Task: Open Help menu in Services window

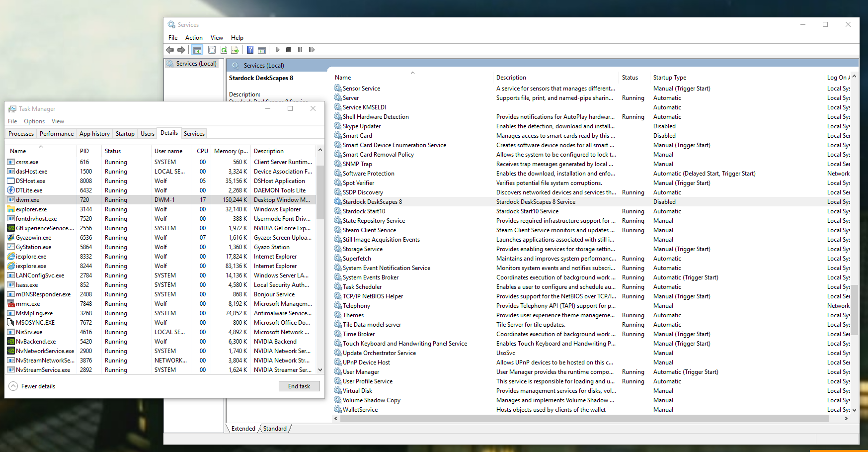Action: point(237,38)
